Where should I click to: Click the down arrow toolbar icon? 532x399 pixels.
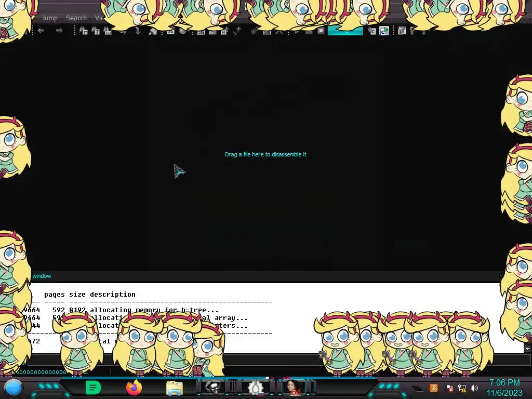pyautogui.click(x=138, y=31)
